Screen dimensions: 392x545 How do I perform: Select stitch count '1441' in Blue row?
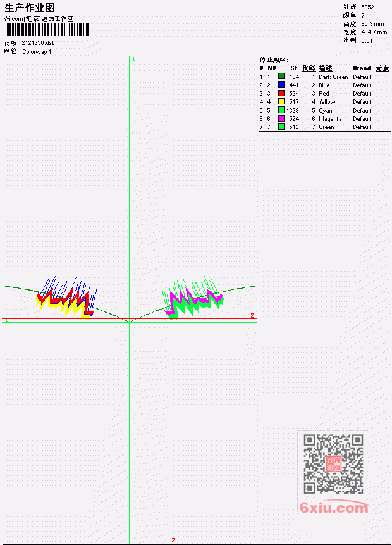pos(292,85)
